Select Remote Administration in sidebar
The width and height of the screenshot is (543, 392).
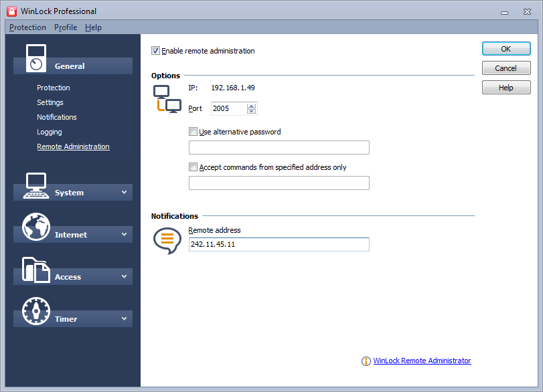pyautogui.click(x=73, y=146)
